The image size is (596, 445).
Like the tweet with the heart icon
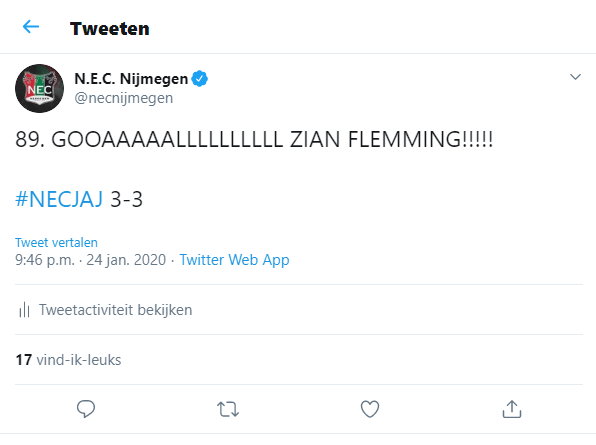coord(370,409)
